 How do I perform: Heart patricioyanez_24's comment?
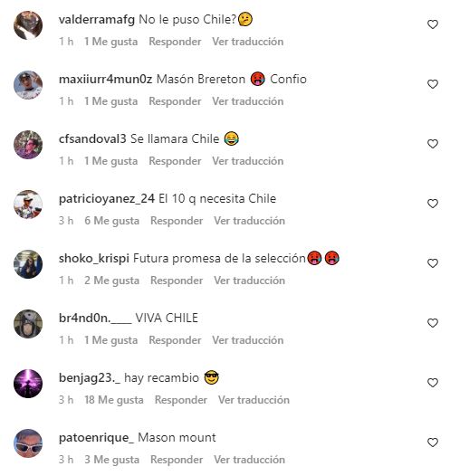pos(433,204)
